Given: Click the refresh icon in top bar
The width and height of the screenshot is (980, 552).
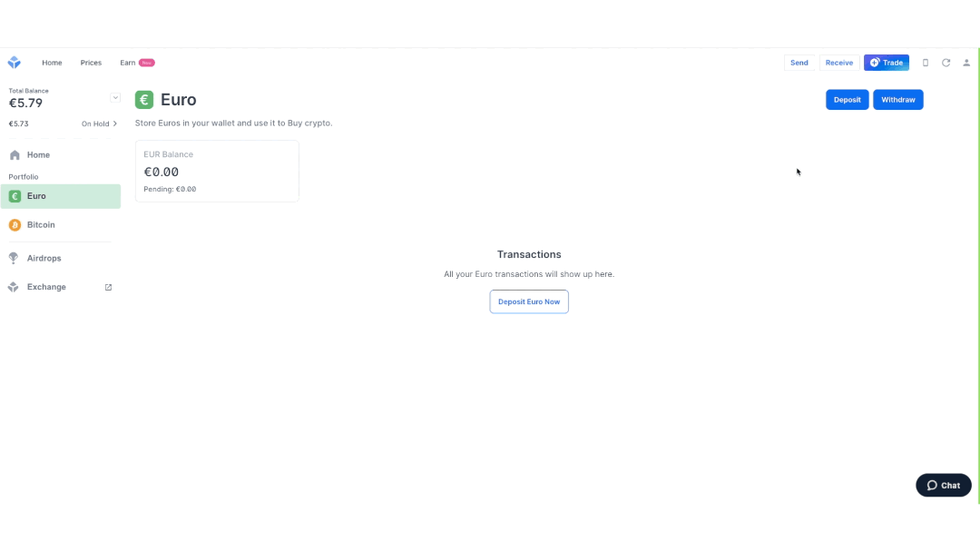Looking at the screenshot, I should [946, 63].
